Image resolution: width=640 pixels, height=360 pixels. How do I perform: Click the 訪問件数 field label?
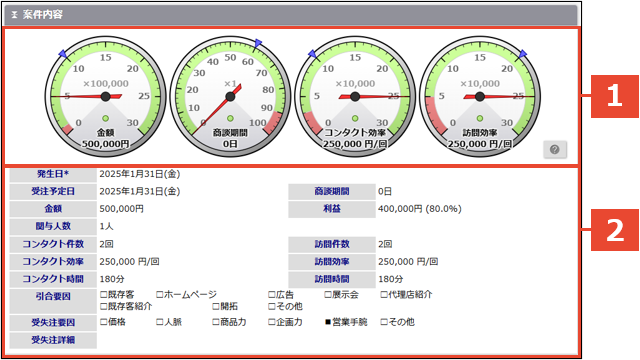332,244
